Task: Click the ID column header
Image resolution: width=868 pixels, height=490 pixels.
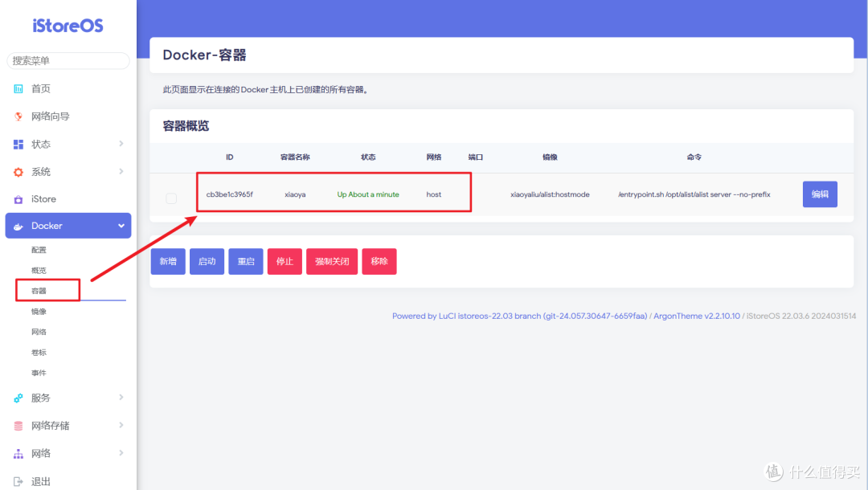Action: 230,157
